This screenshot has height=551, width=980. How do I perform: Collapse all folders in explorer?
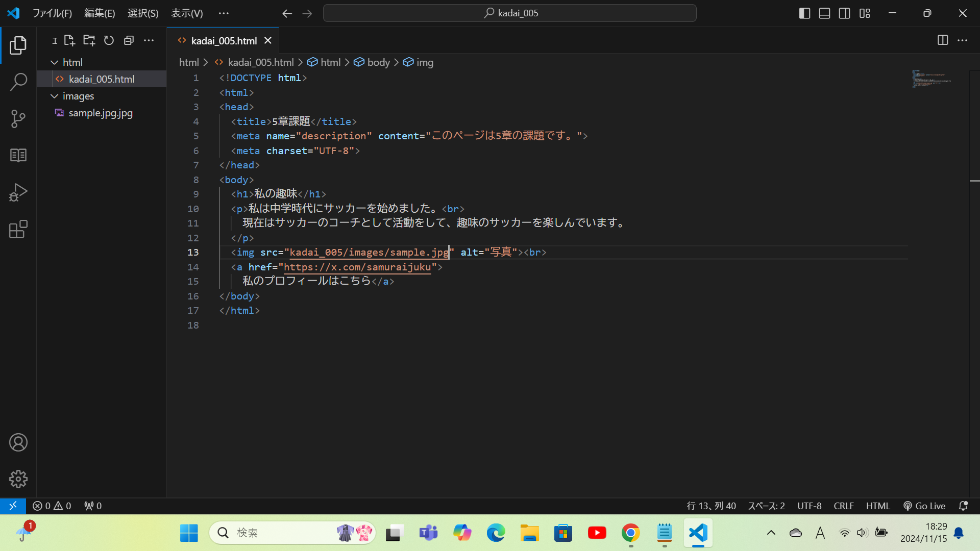point(129,40)
